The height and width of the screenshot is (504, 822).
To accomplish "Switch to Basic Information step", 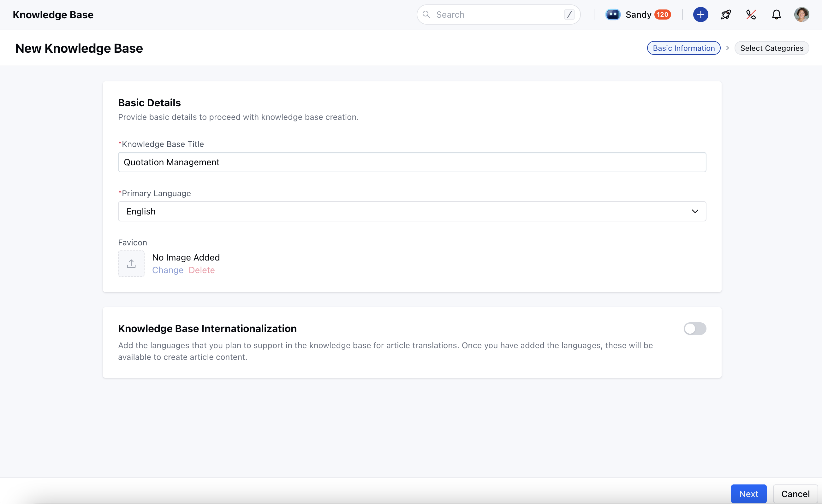I will [683, 48].
